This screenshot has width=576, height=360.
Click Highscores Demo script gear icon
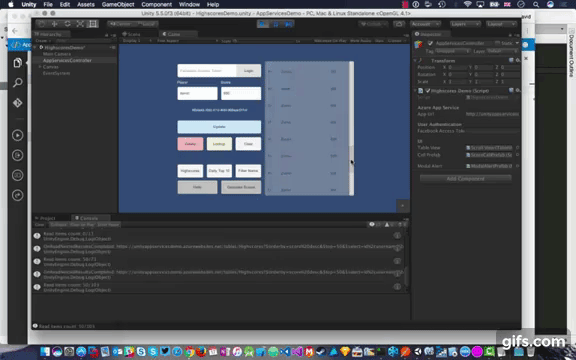coord(517,90)
